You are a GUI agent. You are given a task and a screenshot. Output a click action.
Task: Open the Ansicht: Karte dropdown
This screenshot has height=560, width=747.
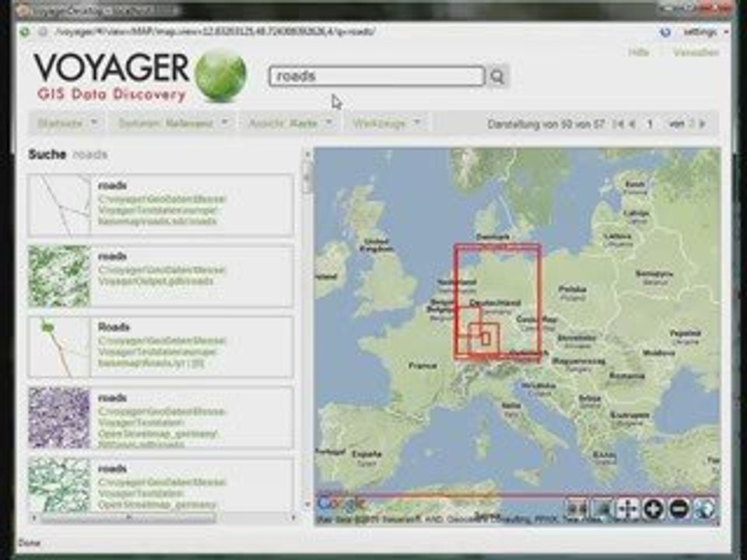point(290,124)
